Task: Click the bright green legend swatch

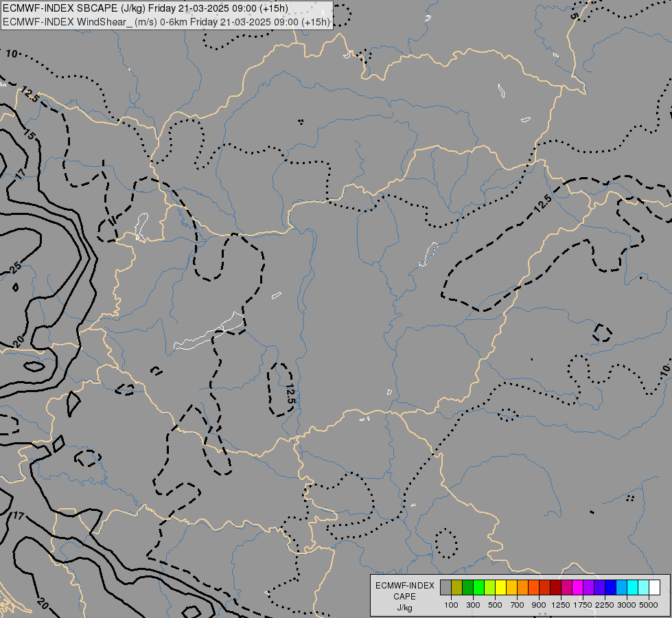Action: click(x=478, y=588)
